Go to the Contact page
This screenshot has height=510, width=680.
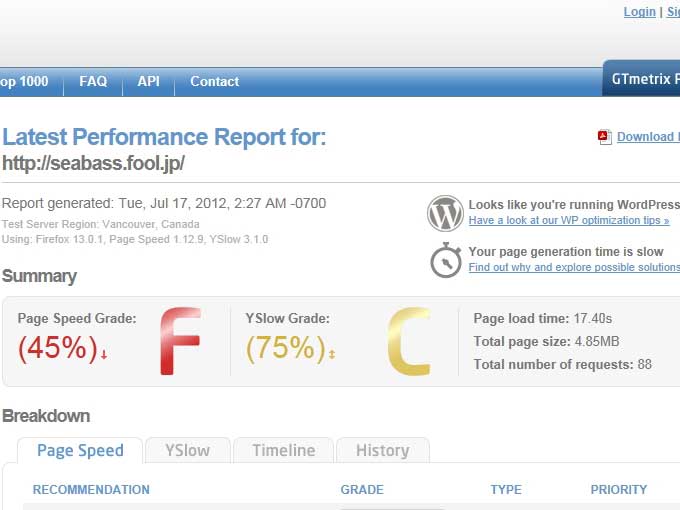tap(214, 82)
